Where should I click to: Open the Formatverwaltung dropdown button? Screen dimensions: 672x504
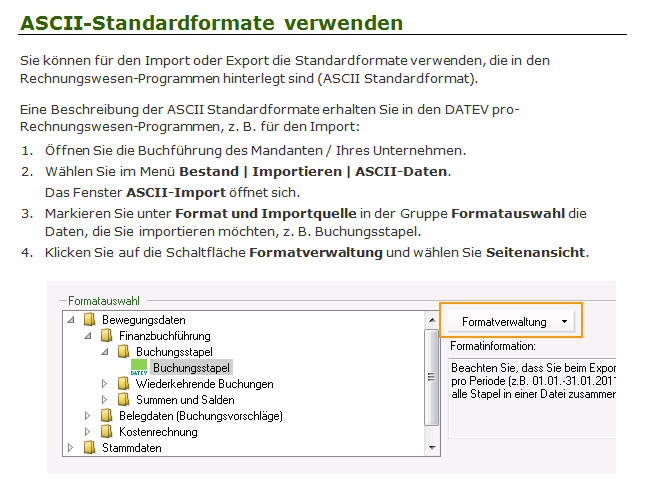pyautogui.click(x=510, y=321)
